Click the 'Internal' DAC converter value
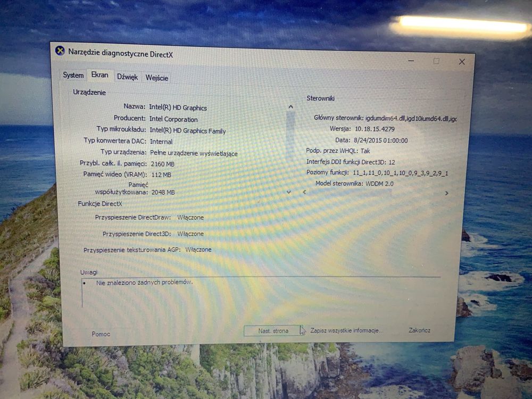 (x=161, y=142)
